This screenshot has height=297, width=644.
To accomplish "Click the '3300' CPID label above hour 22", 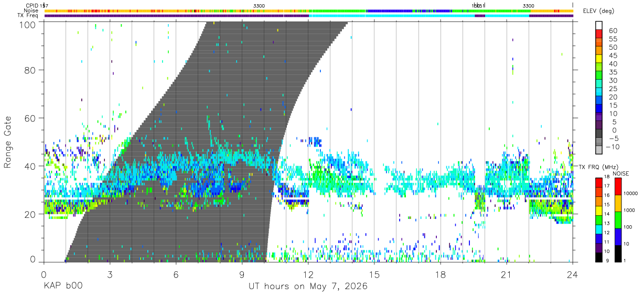I will 529,6.
